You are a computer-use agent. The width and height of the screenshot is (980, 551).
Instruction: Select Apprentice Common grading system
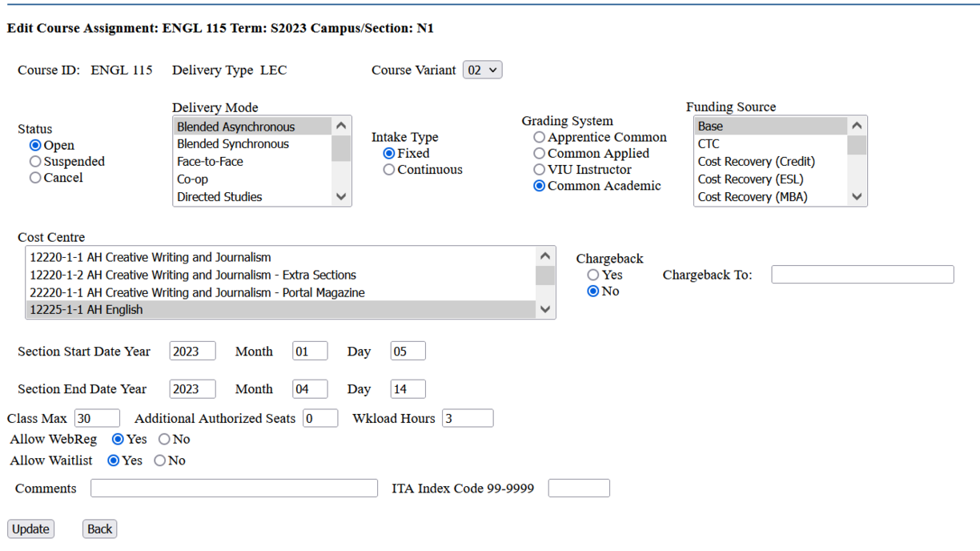click(539, 137)
